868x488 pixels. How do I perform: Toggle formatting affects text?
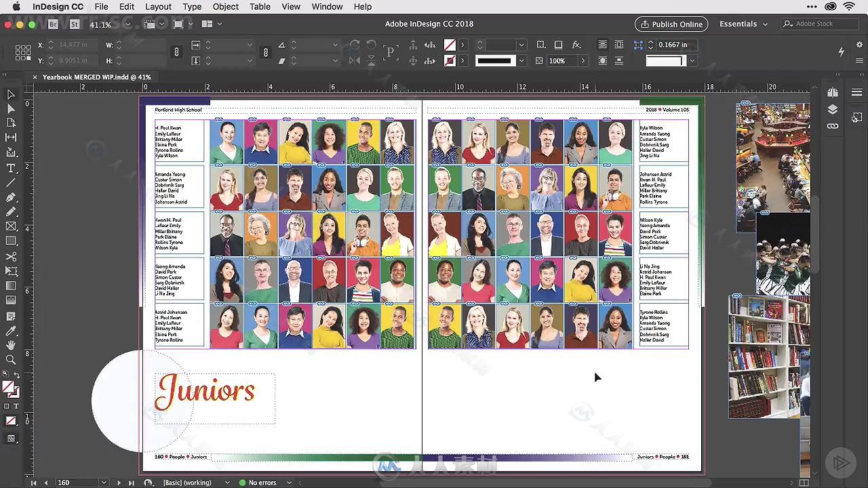16,406
